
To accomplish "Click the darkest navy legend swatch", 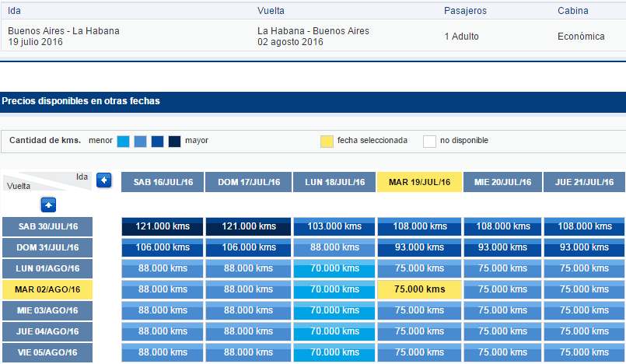I will pos(174,142).
